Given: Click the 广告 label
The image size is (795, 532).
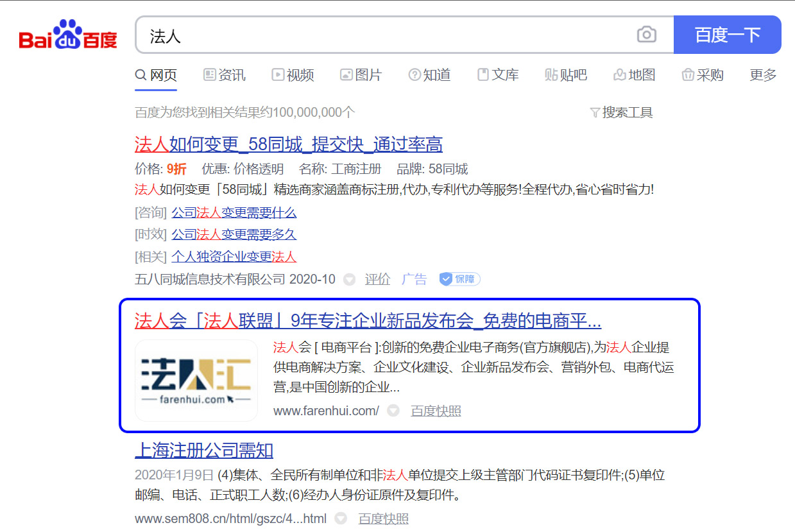Looking at the screenshot, I should pos(414,279).
